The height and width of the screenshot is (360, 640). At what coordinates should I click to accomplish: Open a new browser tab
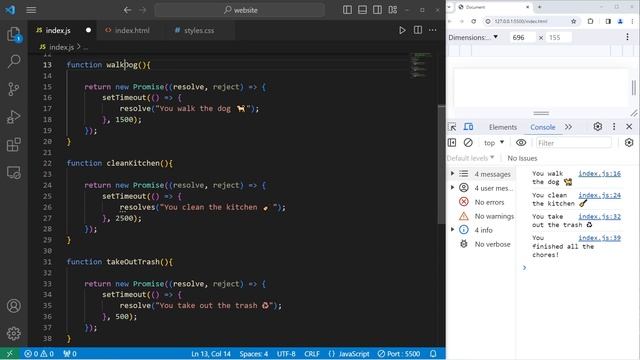click(x=539, y=7)
